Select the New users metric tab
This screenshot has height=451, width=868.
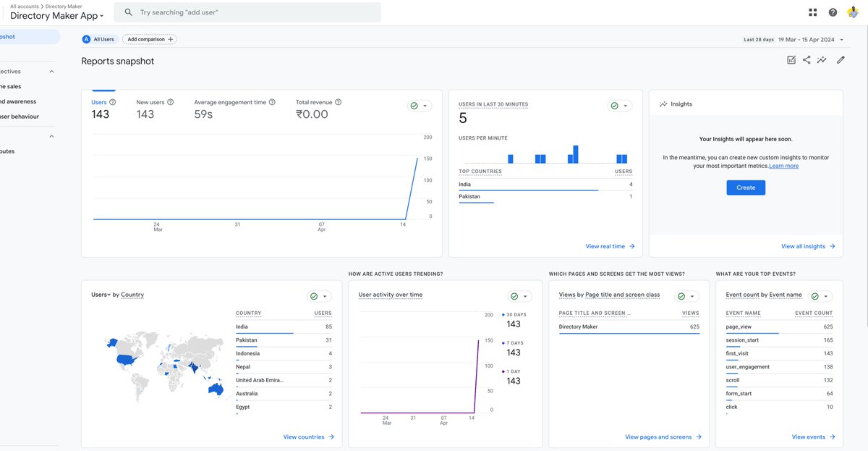point(155,109)
